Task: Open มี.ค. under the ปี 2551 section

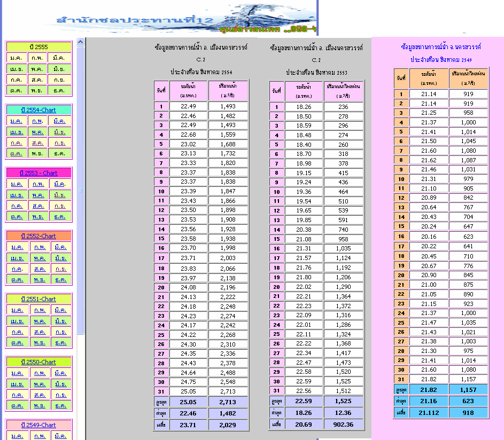Action: click(61, 310)
